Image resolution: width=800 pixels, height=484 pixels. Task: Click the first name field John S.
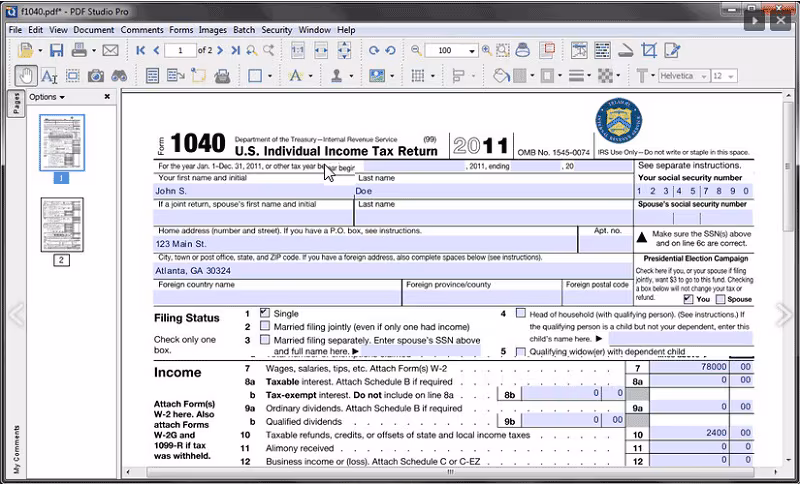(x=254, y=191)
